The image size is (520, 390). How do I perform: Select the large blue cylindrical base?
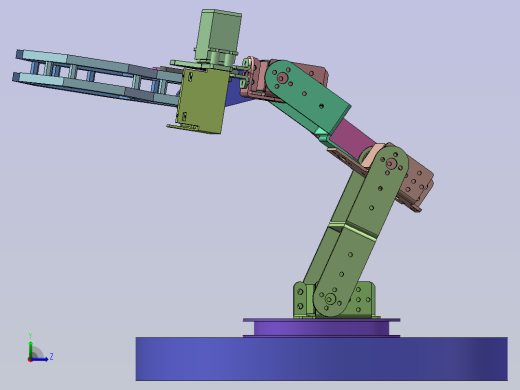pos(321,359)
